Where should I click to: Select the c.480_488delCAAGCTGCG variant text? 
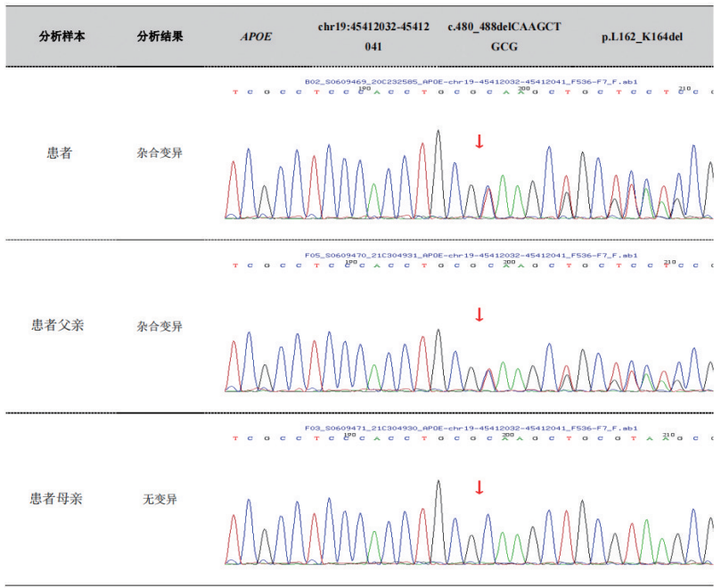coord(504,36)
